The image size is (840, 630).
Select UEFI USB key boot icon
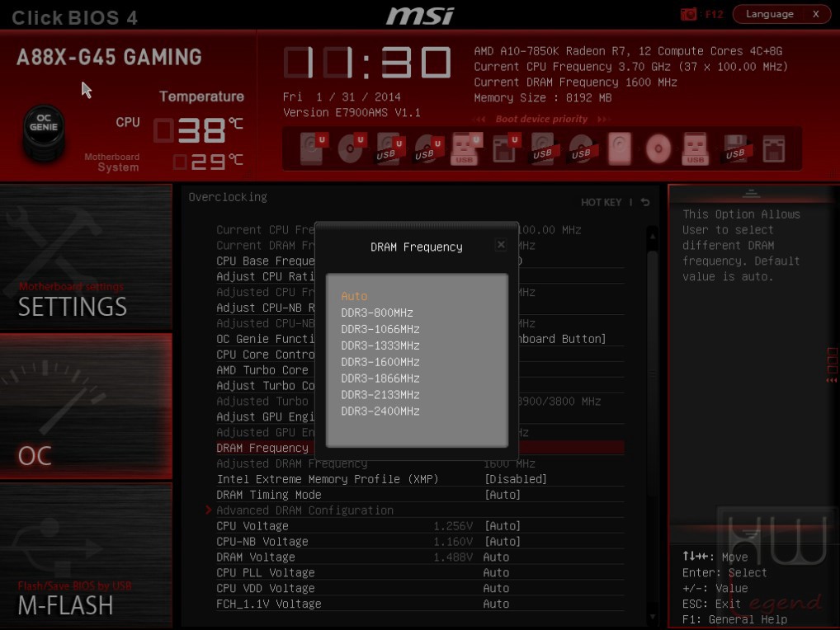[x=466, y=148]
